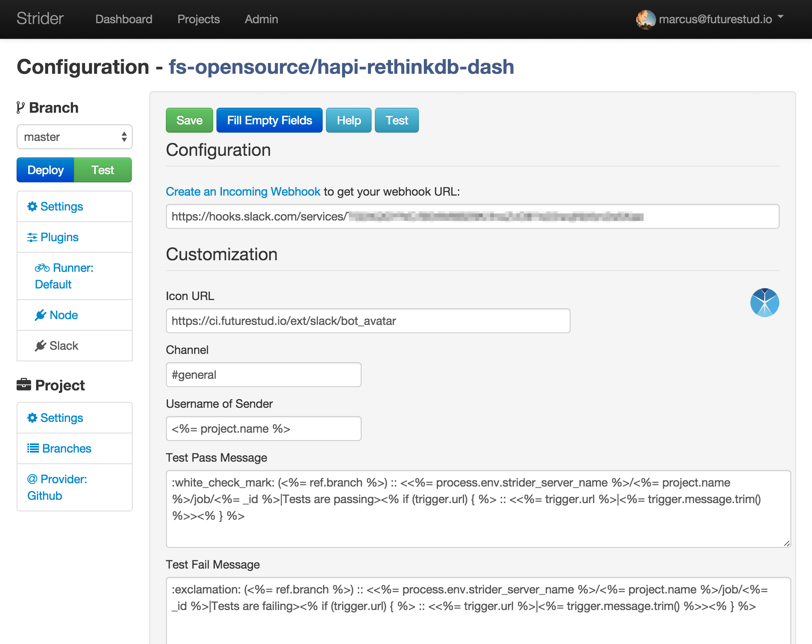Open the Strider home logo link
The height and width of the screenshot is (644, 812).
tap(40, 19)
